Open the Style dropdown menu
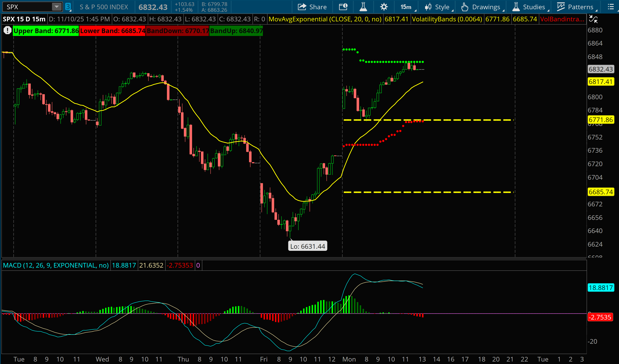Screen dimensions: 619x364 point(439,7)
